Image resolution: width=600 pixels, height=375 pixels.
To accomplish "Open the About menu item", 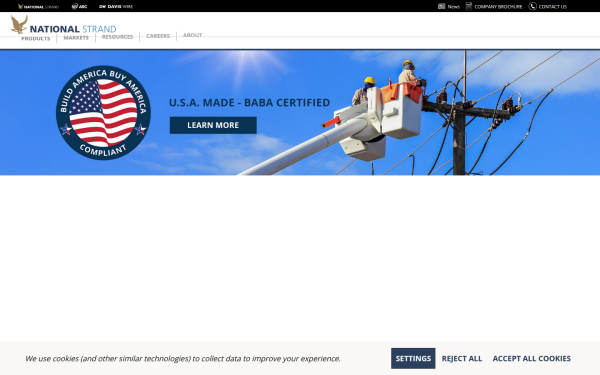I will click(x=192, y=35).
